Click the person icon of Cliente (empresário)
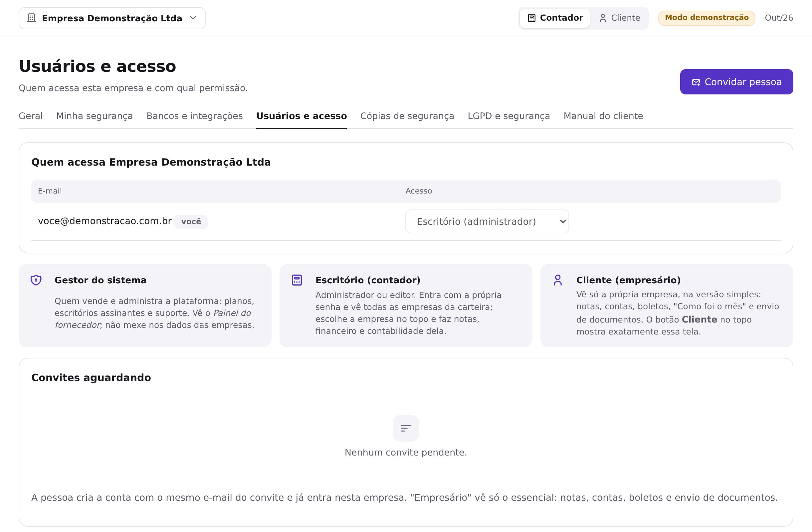 pyautogui.click(x=558, y=280)
